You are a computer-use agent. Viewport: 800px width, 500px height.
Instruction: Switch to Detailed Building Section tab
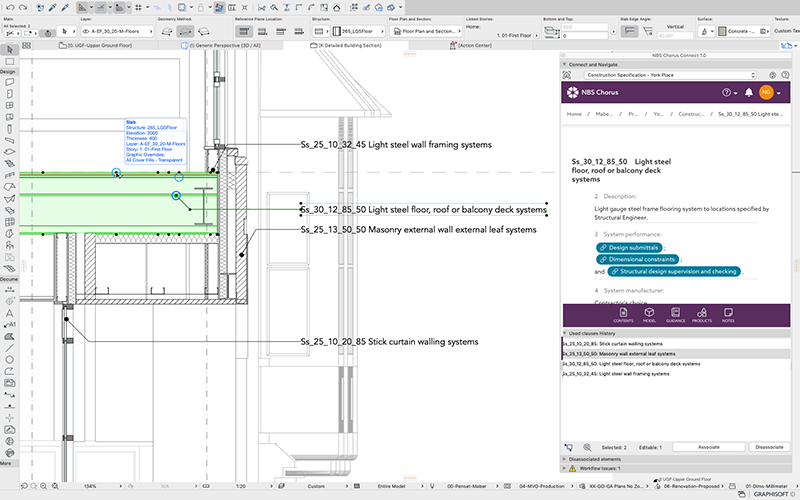347,46
